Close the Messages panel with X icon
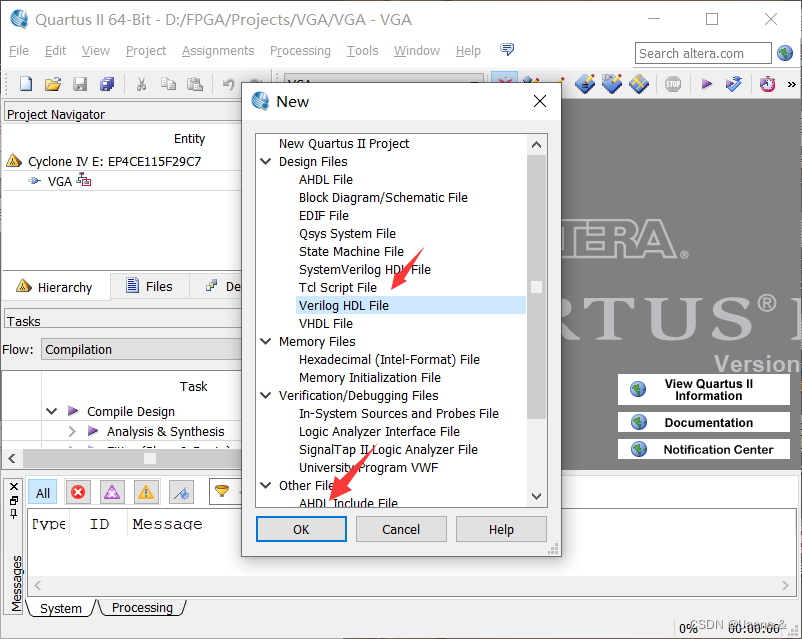 click(14, 486)
